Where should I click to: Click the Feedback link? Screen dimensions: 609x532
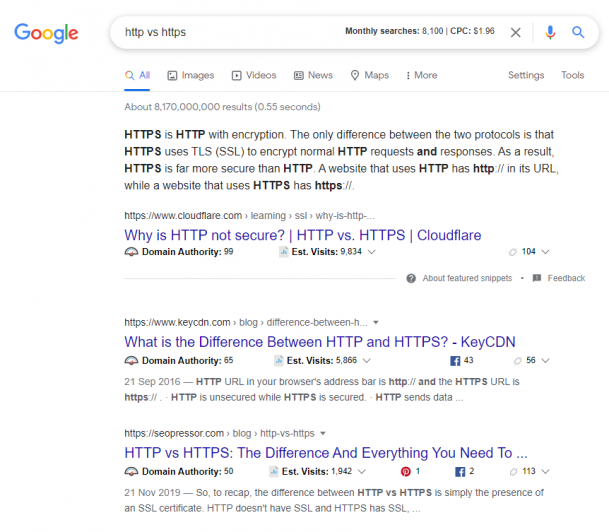click(x=566, y=278)
